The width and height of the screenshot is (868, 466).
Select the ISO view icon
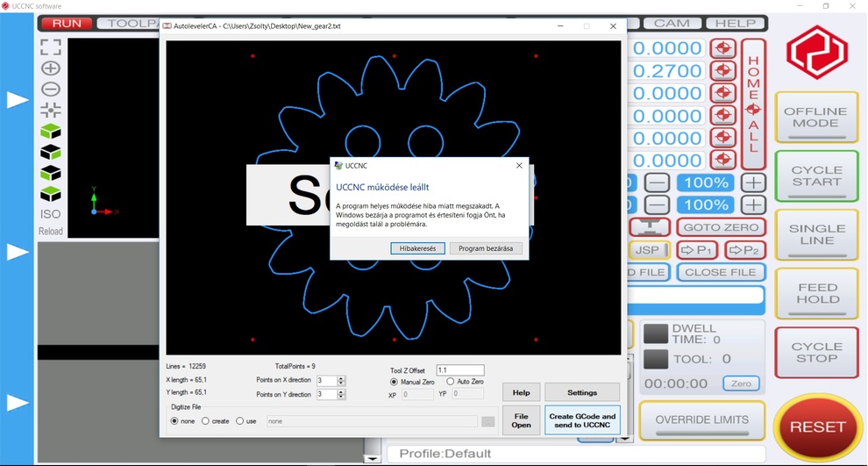(x=51, y=214)
